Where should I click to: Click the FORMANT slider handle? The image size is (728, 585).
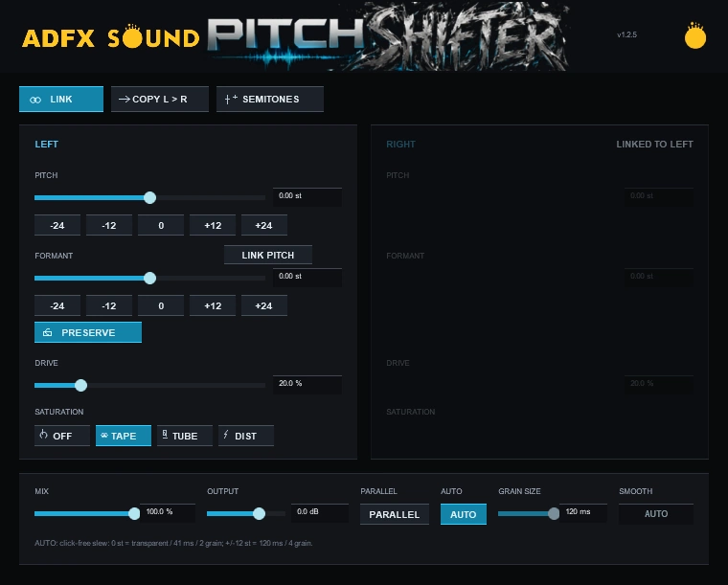click(x=149, y=278)
